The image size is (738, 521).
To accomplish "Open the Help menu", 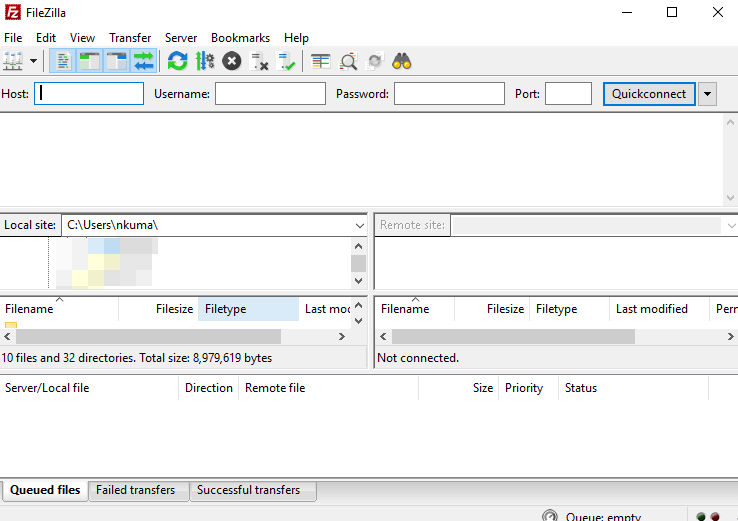I will click(x=296, y=38).
